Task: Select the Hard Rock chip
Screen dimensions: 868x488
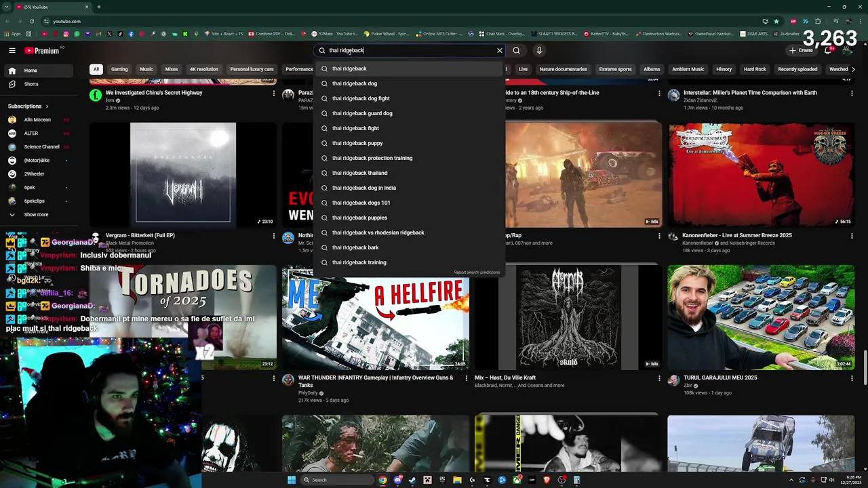Action: point(755,69)
